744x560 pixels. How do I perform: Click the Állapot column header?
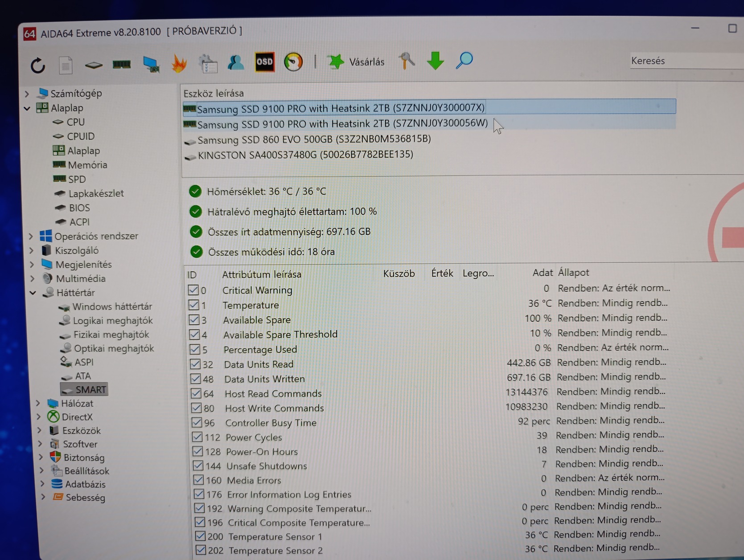pyautogui.click(x=573, y=272)
